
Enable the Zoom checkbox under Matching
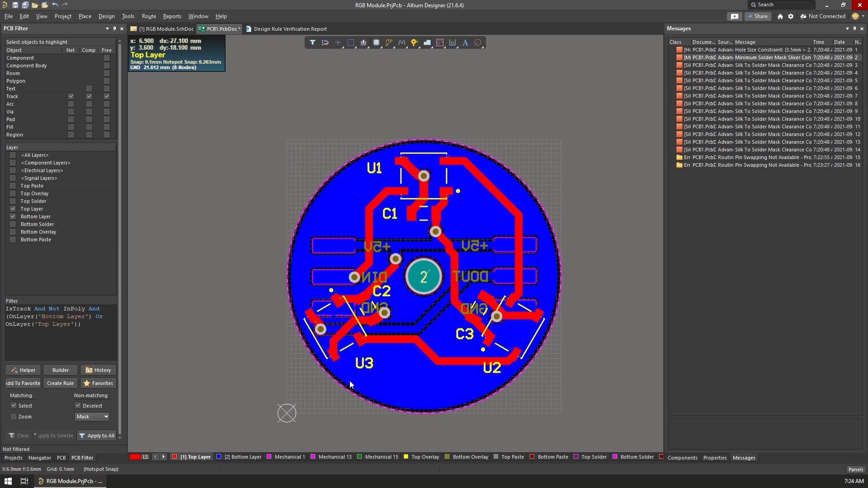[x=14, y=417]
